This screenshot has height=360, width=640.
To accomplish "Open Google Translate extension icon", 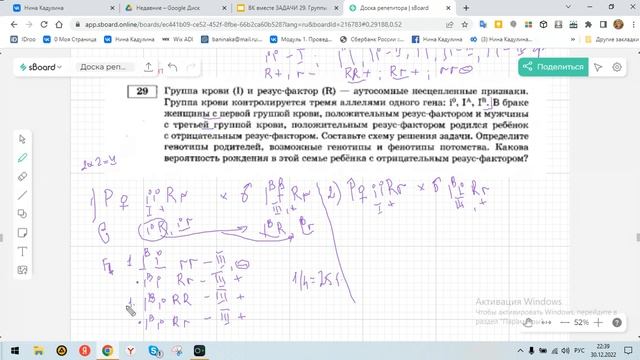I will point(483,24).
